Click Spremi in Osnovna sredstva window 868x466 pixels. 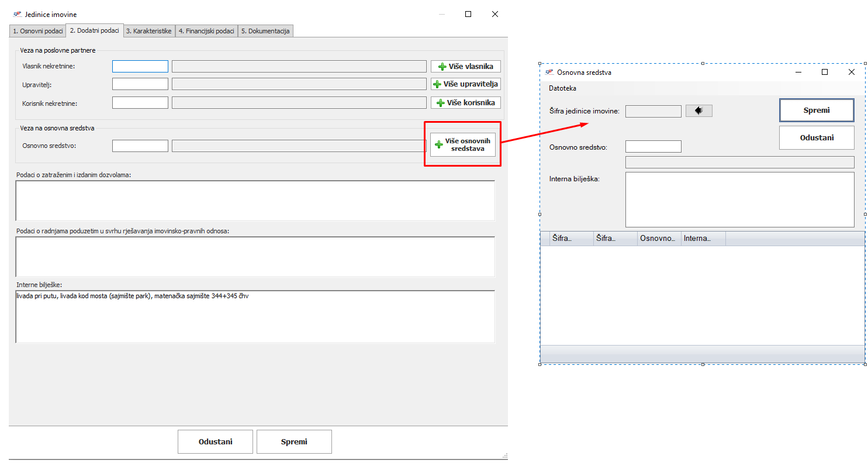pos(816,110)
